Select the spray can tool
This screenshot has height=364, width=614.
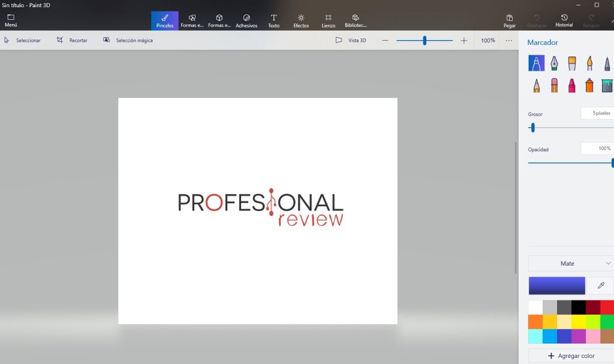coord(589,85)
